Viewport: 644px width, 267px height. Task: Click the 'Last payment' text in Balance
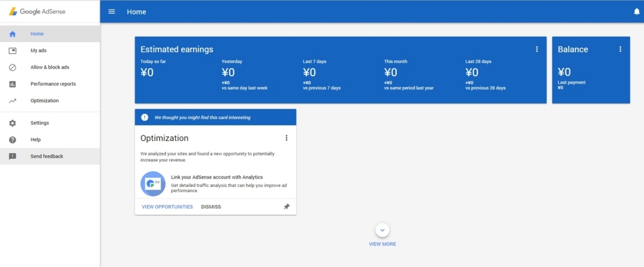[572, 82]
